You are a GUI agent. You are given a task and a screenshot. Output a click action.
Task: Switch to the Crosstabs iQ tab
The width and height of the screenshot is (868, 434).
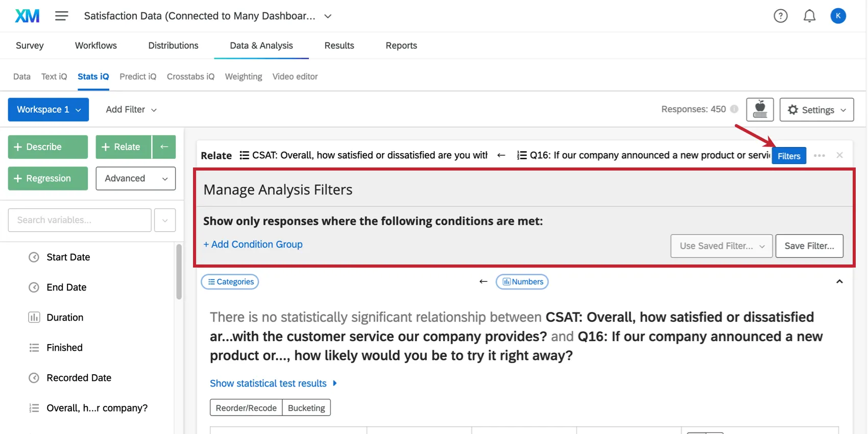[x=190, y=77]
